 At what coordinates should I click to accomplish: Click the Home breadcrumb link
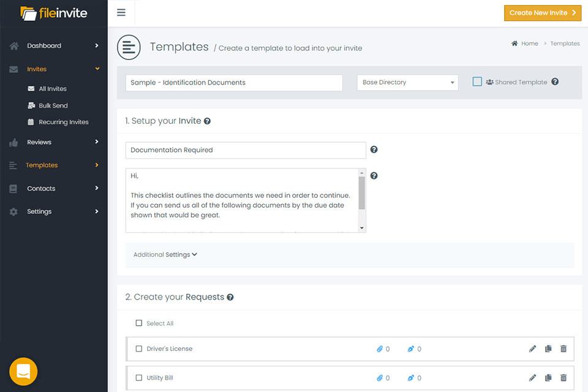click(529, 43)
